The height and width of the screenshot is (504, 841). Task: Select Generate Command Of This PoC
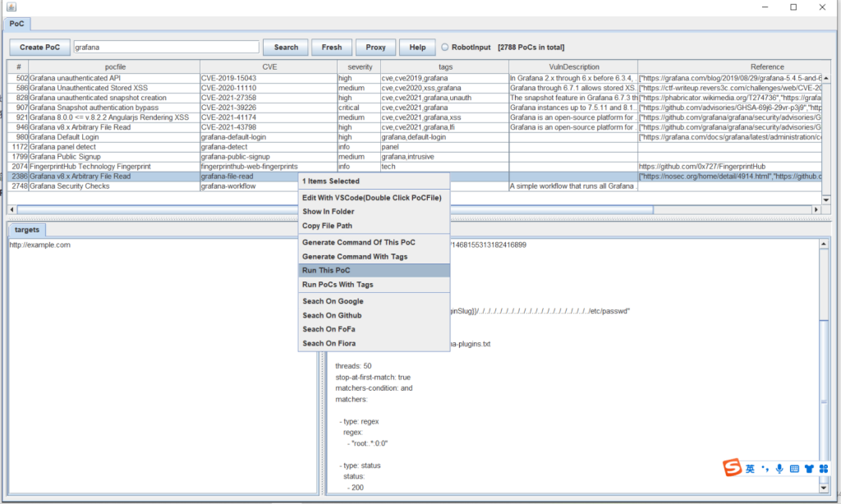[x=374, y=242]
